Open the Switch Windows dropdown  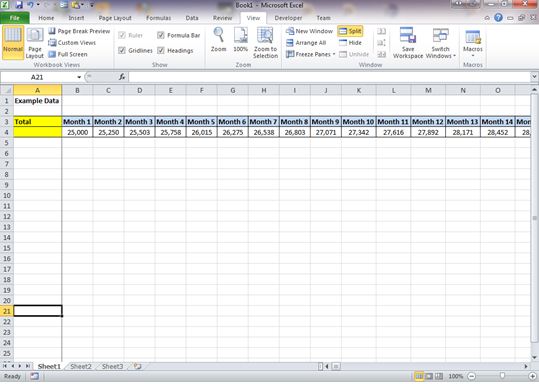[440, 43]
